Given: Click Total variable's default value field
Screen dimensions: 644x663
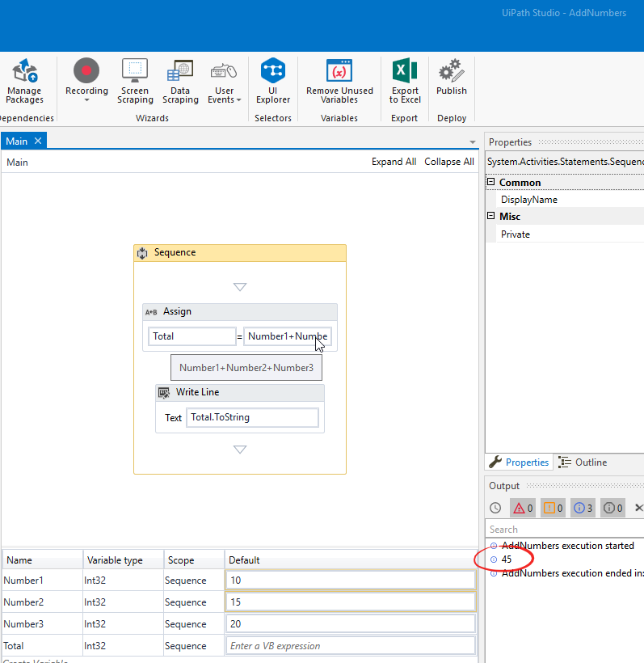Looking at the screenshot, I should point(350,646).
